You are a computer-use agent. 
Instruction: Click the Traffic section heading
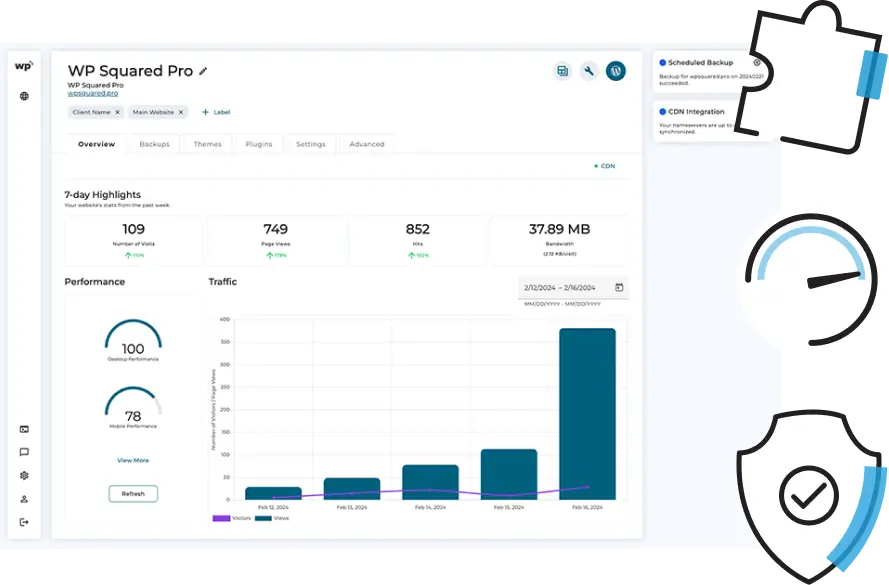[x=223, y=282]
